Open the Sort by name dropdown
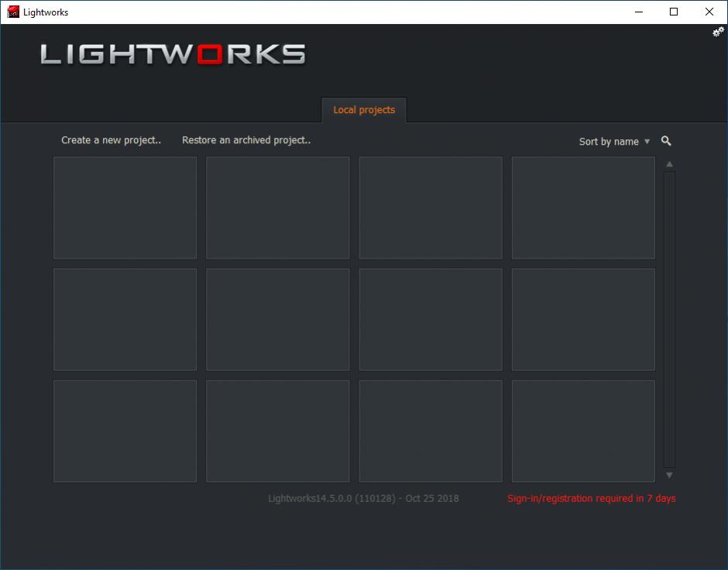Viewport: 728px width, 570px height. coord(614,142)
